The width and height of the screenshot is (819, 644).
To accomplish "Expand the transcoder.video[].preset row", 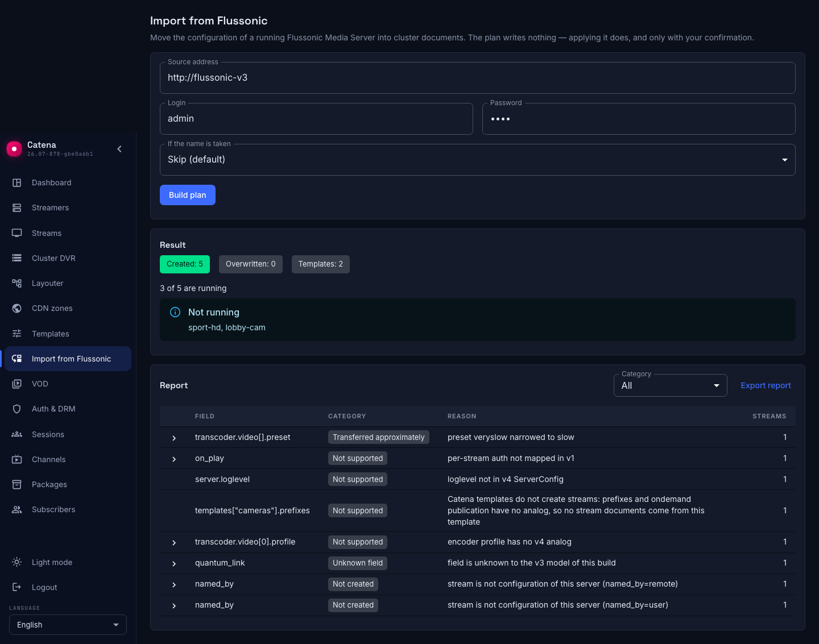I will click(174, 438).
